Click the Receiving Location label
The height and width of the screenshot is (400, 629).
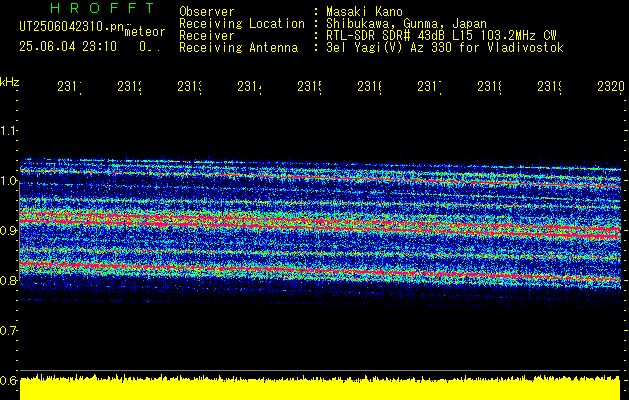(242, 24)
